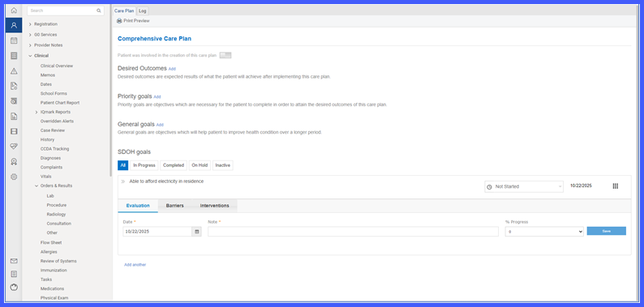Open the grid menu icon for SDOH goal
The width and height of the screenshot is (644, 307).
click(616, 186)
